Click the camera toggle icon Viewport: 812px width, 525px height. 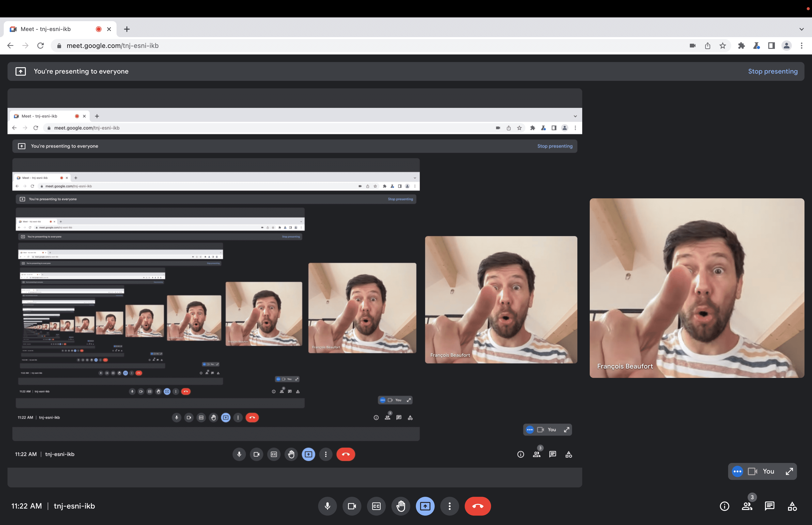(x=351, y=506)
